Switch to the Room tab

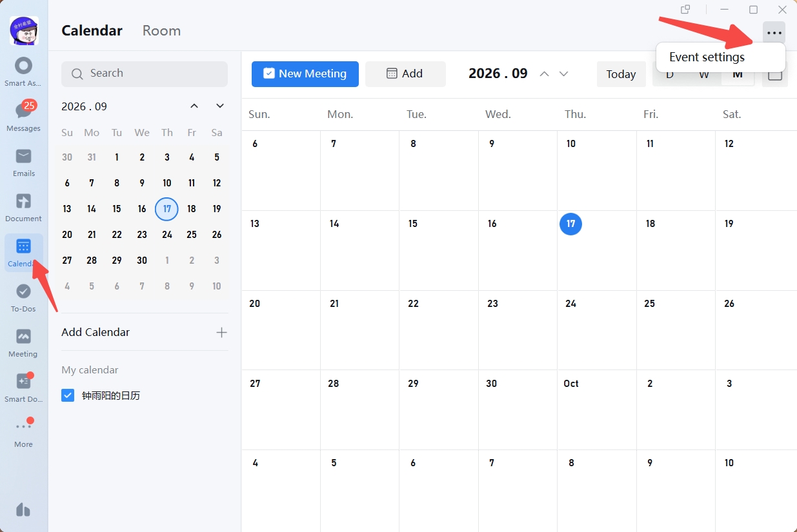coord(161,30)
